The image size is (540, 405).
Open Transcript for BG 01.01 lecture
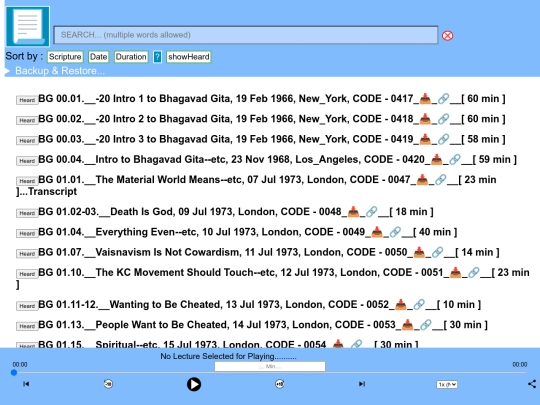click(x=52, y=191)
